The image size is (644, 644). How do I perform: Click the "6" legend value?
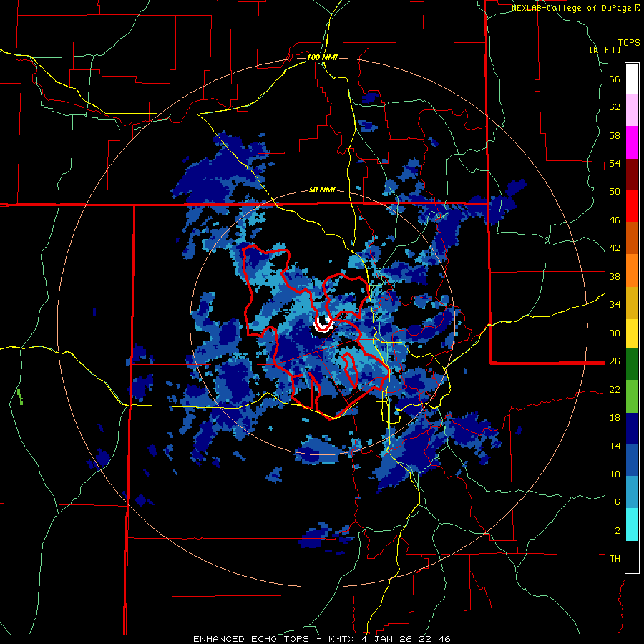[x=618, y=502]
